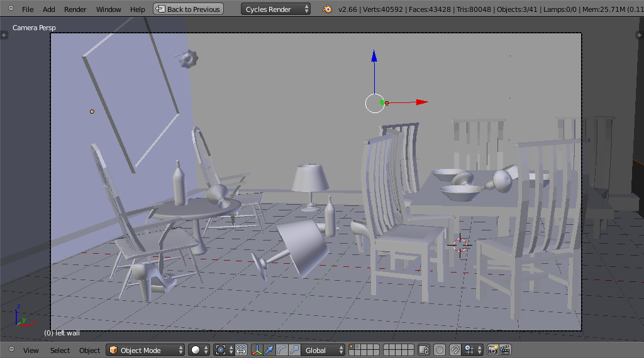Toggle the 3D manipulator widget button
644x358 pixels.
click(x=257, y=350)
